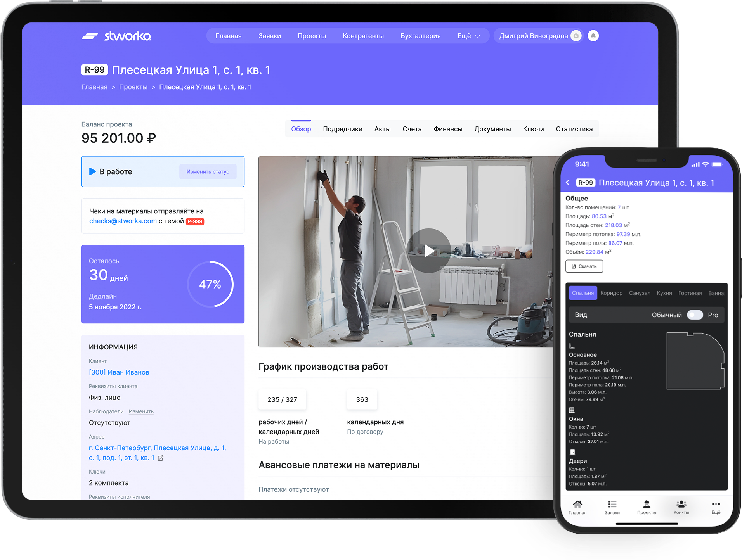Play the renovation video
The width and height of the screenshot is (742, 560).
(x=428, y=251)
